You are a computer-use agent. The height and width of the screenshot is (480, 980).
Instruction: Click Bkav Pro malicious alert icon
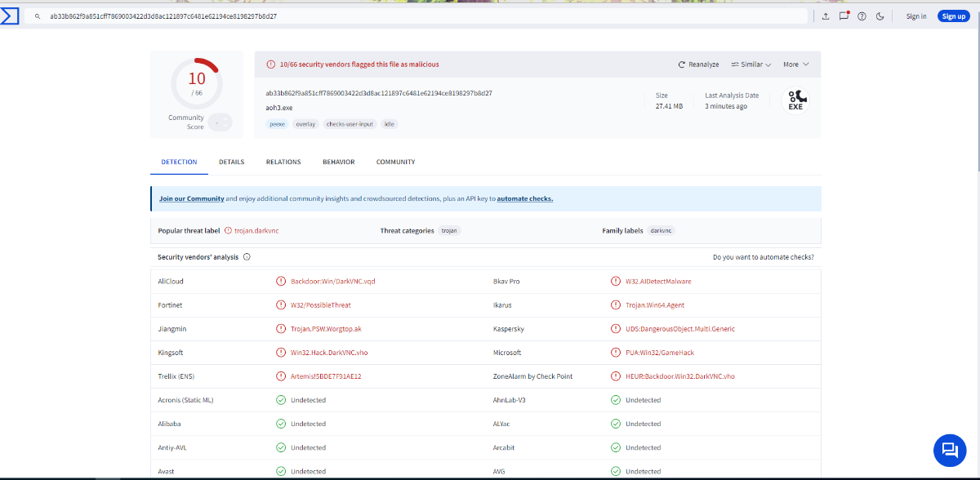pyautogui.click(x=616, y=282)
